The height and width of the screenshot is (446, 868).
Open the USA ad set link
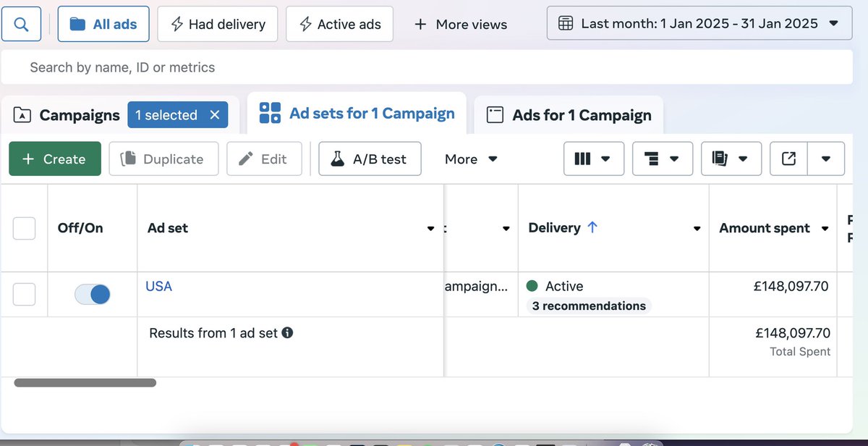coord(158,287)
